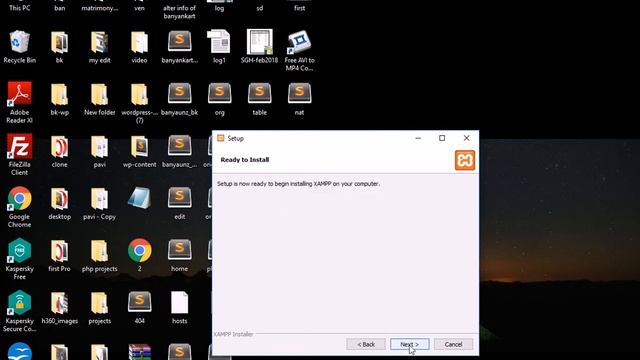Select the unlabeled notepad icon beside pavi - Copy
This screenshot has width=640, height=360.
pyautogui.click(x=140, y=198)
